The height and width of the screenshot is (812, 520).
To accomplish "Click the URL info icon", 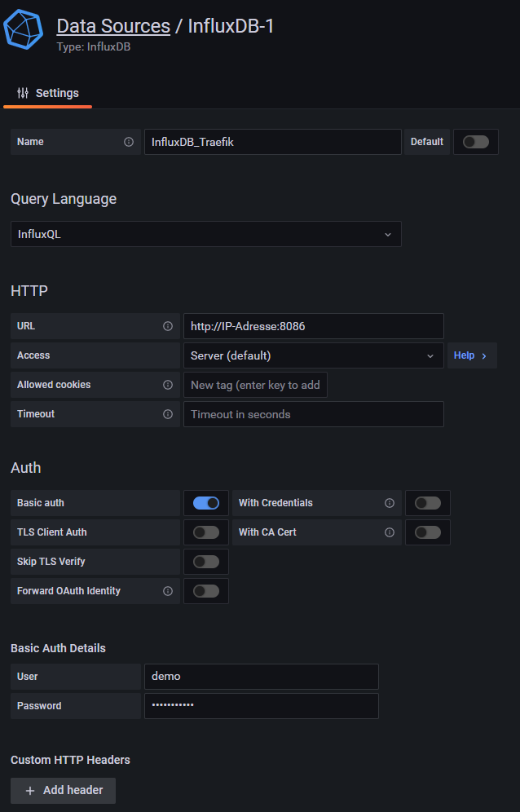I will [168, 326].
